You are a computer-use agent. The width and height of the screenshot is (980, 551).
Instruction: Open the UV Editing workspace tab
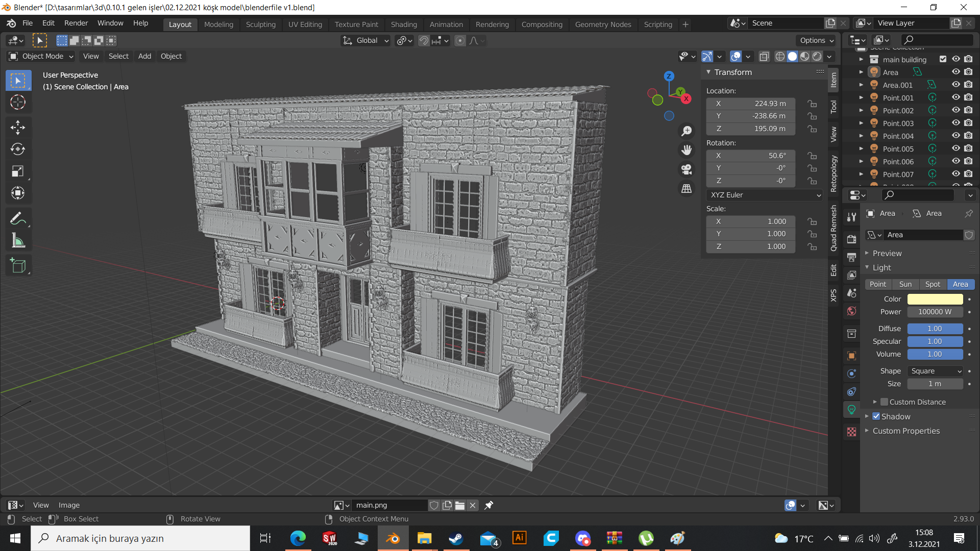pos(305,24)
